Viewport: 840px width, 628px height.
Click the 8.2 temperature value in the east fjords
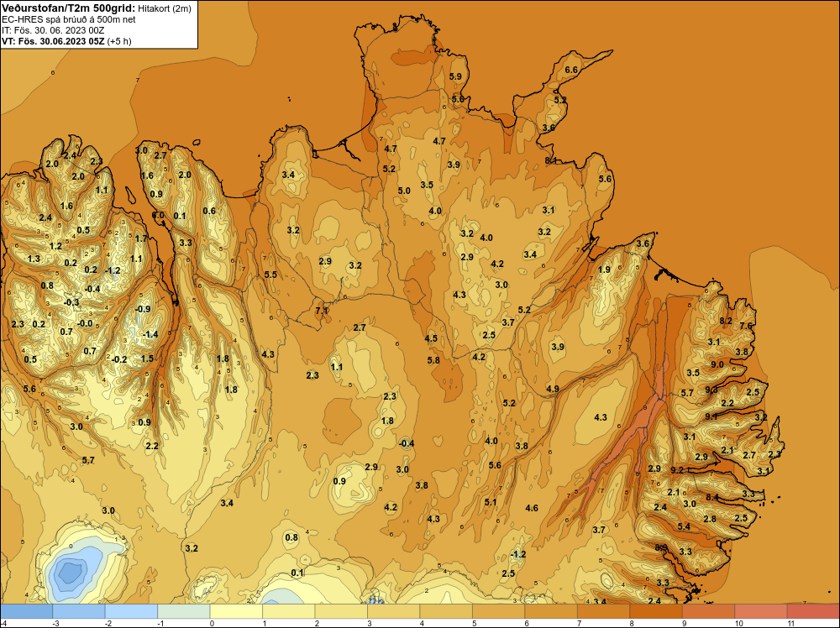[x=726, y=322]
